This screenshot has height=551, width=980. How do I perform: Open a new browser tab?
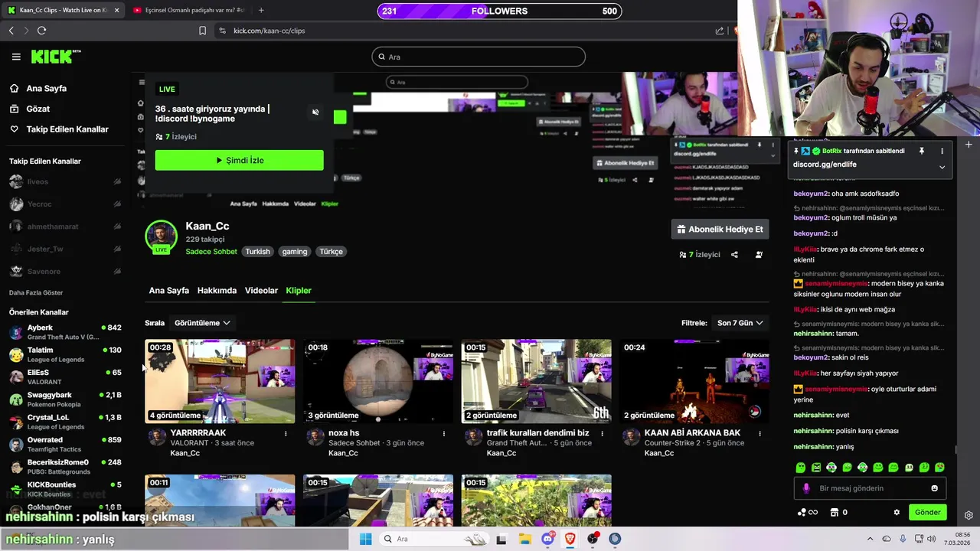[x=261, y=10]
